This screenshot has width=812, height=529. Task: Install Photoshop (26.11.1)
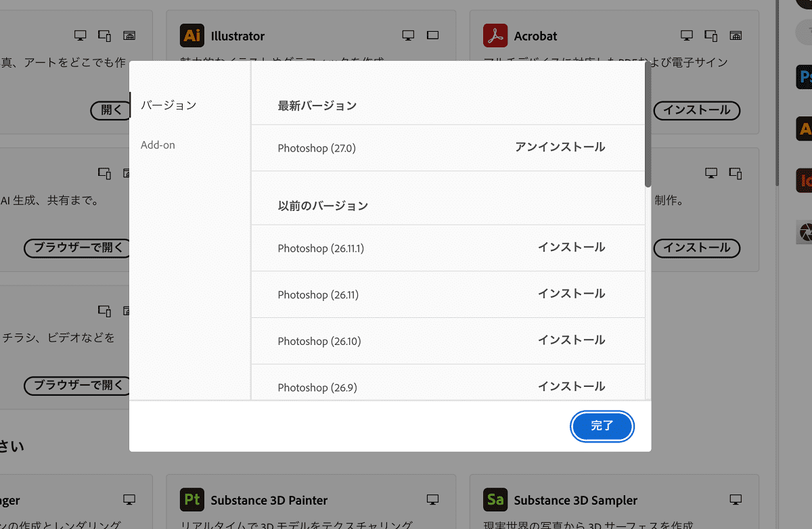coord(572,248)
